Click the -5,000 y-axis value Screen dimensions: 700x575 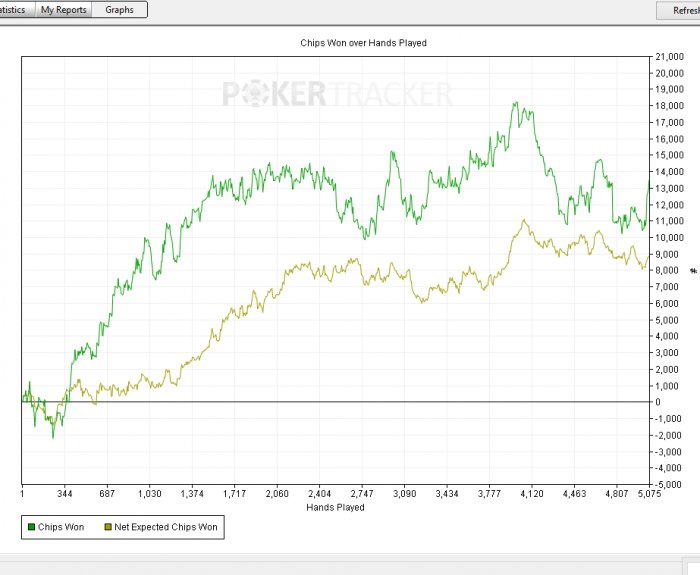[668, 484]
